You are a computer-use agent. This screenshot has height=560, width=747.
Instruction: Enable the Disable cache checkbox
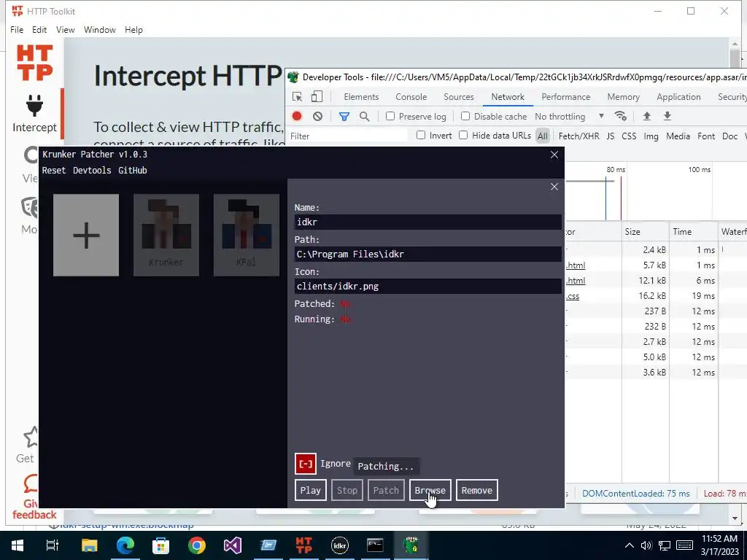click(x=465, y=116)
